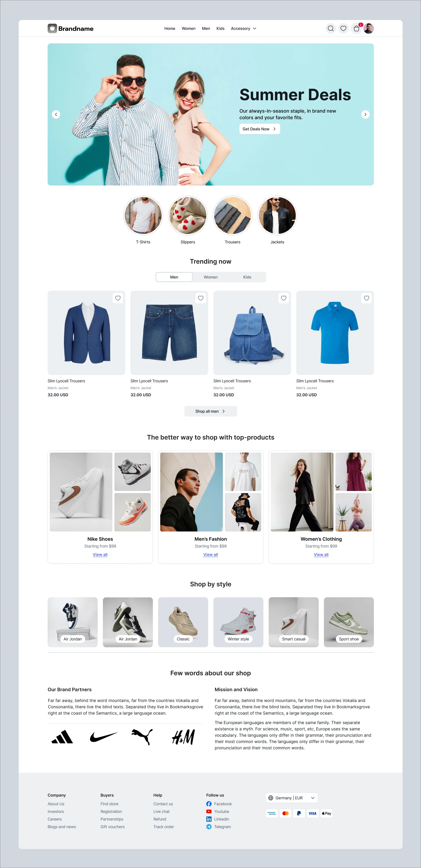This screenshot has height=868, width=421.
Task: Switch trending tab to Women
Action: pos(211,277)
